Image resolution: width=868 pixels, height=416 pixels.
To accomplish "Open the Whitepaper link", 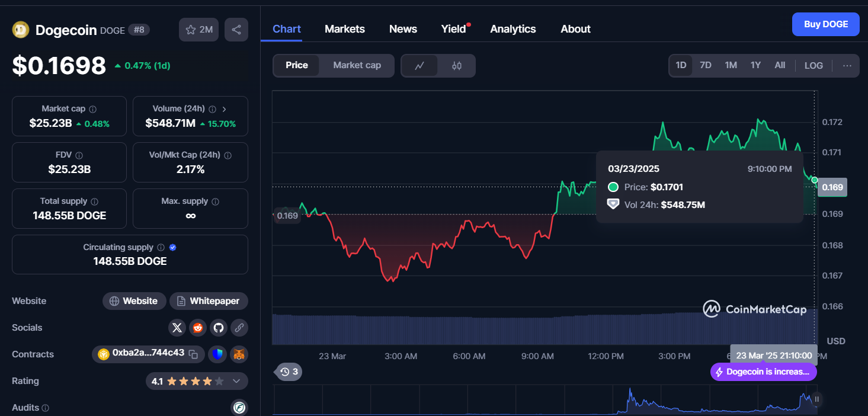I will click(209, 301).
